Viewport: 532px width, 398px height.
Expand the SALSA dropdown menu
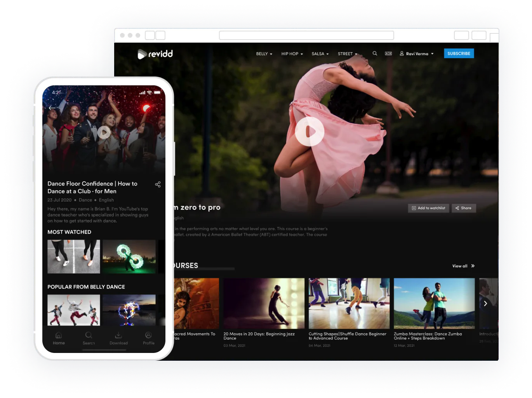[x=320, y=54]
